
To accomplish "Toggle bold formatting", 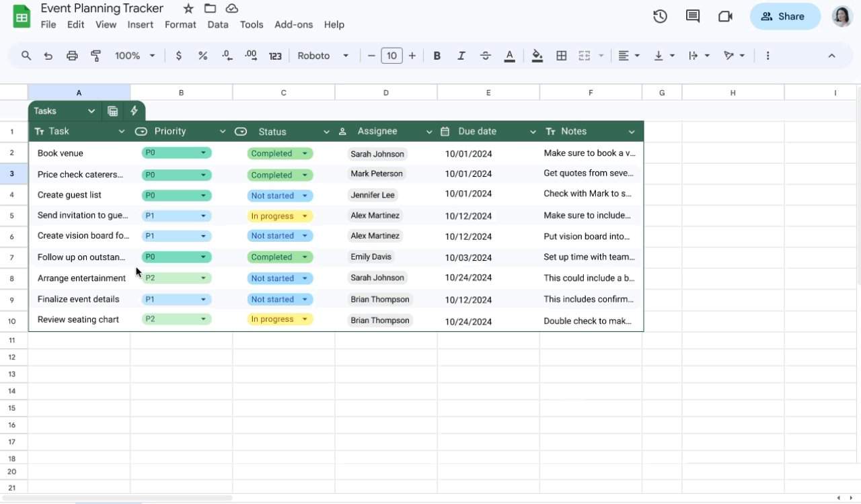I will 437,56.
